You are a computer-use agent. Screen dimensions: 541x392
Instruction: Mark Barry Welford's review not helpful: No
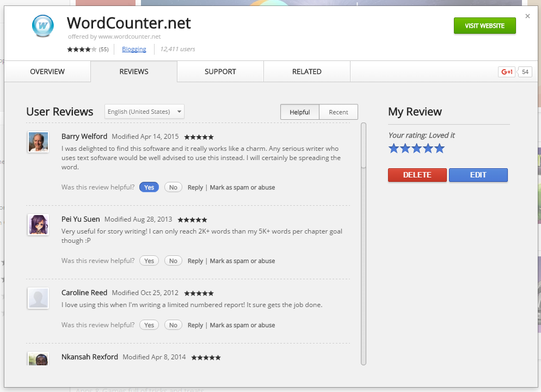[x=173, y=187]
